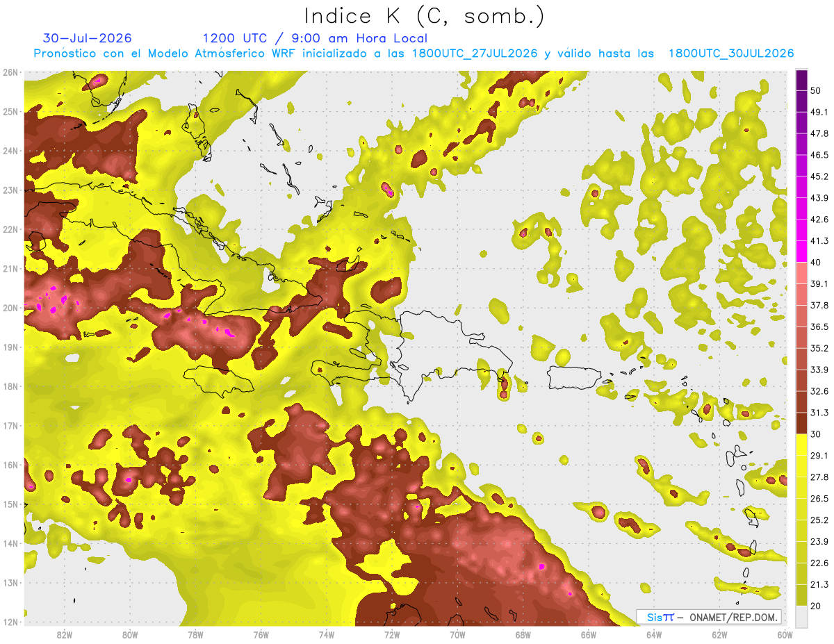Click the 78W longitude label
The height and width of the screenshot is (644, 834).
(x=195, y=634)
